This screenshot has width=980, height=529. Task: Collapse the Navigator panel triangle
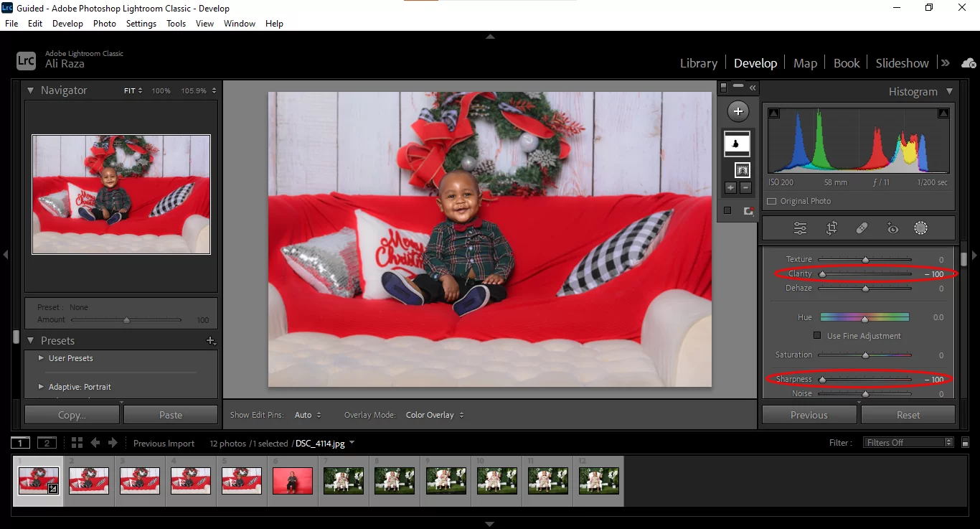[x=31, y=90]
